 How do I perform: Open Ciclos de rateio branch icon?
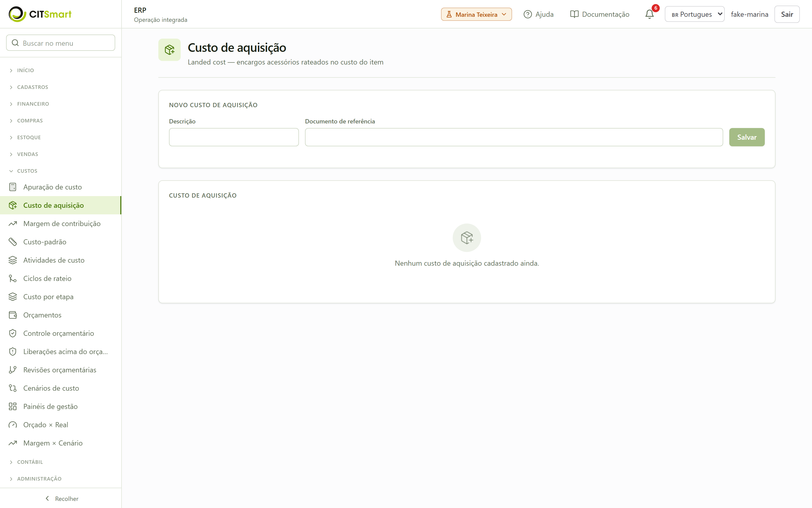13,279
